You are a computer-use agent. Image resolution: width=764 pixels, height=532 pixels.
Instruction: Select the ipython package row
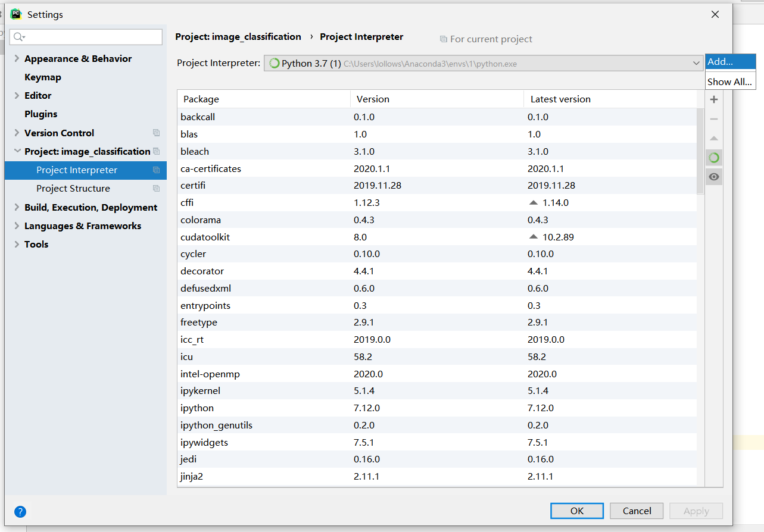tap(437, 408)
